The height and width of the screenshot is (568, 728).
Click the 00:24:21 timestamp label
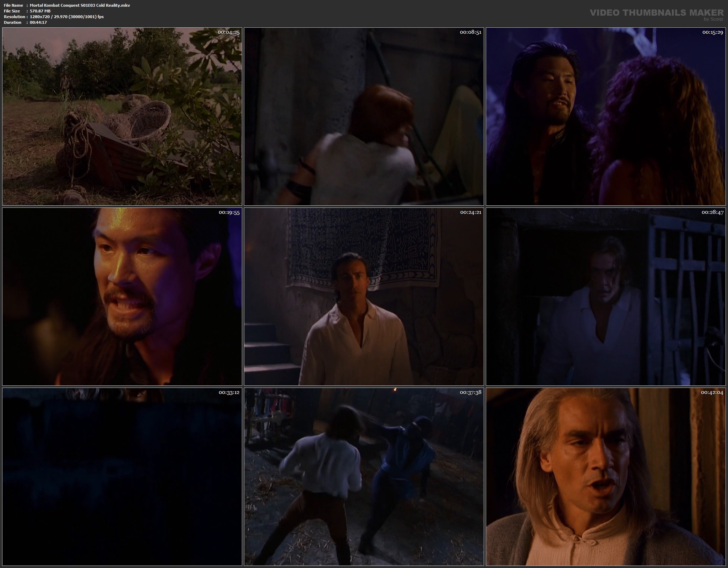[x=471, y=212]
